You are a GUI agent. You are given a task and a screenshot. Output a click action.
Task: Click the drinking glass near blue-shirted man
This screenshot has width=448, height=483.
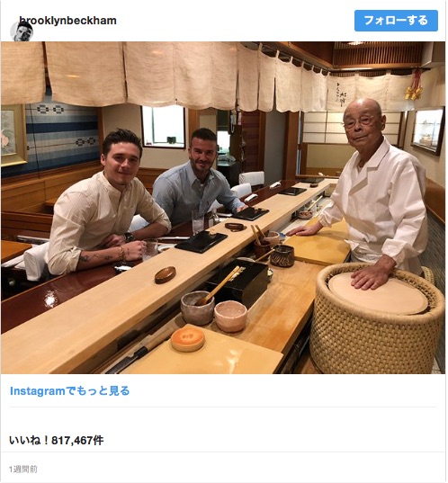tap(198, 221)
